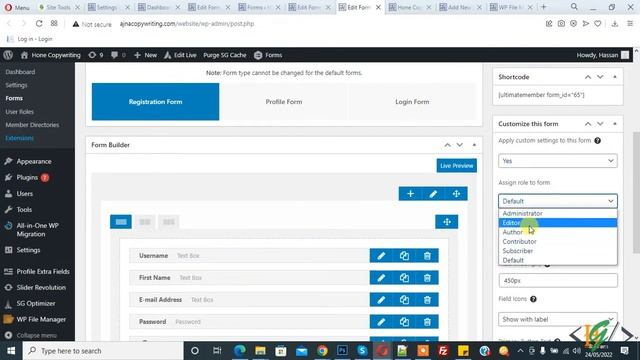Open Photoshop from taskbar

(342, 351)
